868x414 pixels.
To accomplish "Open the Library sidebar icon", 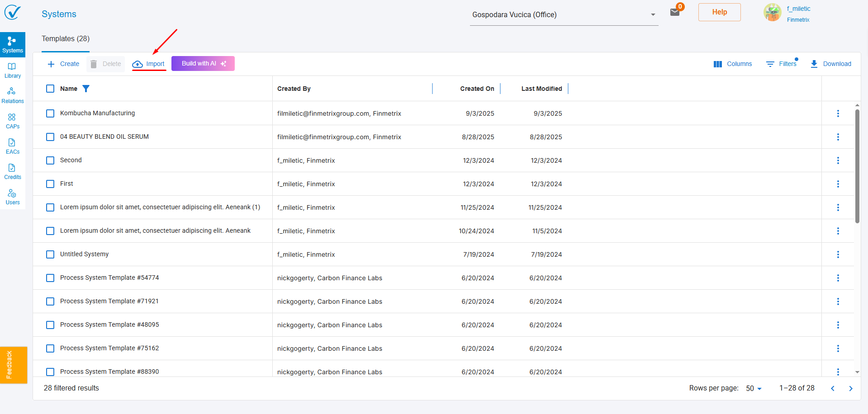I will (x=12, y=70).
